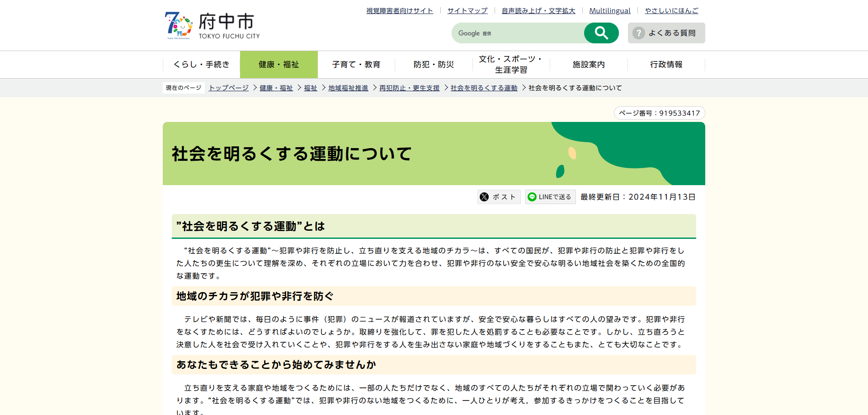Viewport: 868px width, 415px height.
Task: Click 最終更新日:2024年11月13日 text
Action: (638, 197)
